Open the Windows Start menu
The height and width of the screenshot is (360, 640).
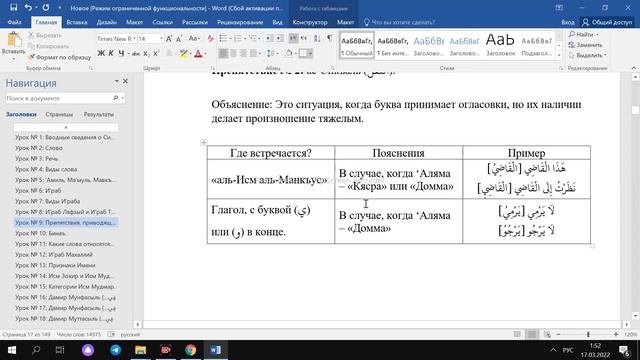point(11,350)
